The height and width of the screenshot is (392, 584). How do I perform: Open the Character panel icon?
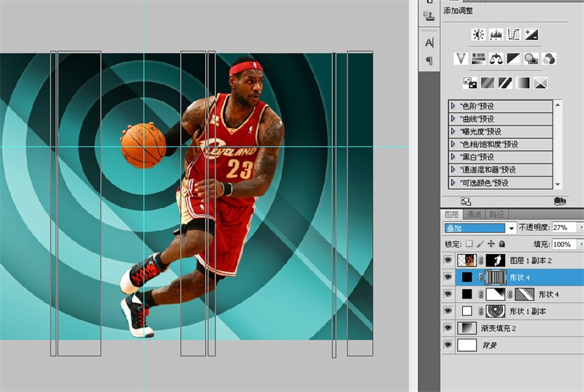click(429, 42)
